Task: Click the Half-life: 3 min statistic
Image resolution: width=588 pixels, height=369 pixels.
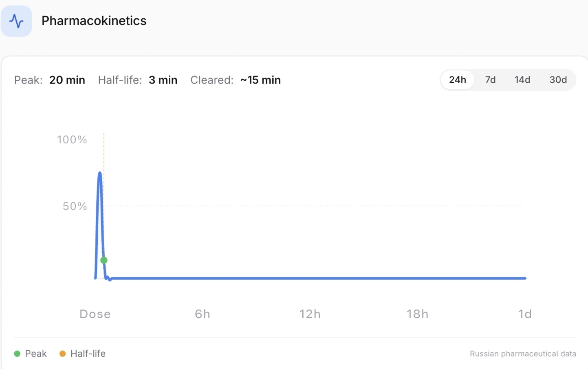Action: 137,80
